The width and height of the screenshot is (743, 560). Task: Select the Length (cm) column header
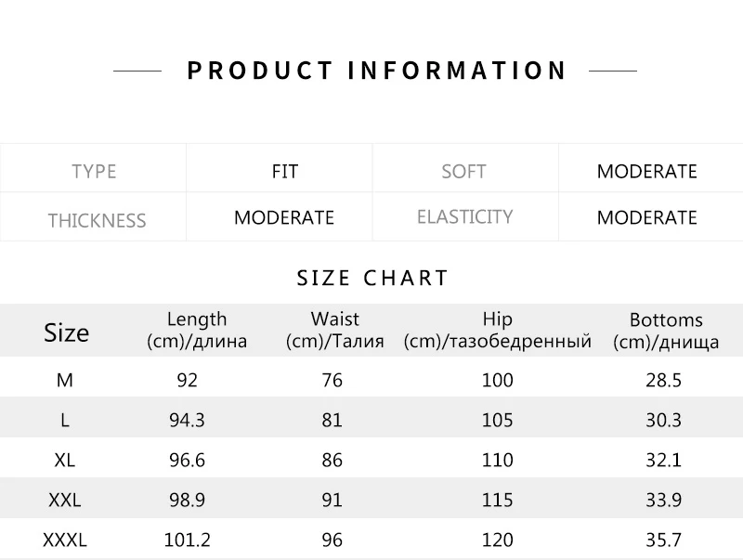point(197,330)
